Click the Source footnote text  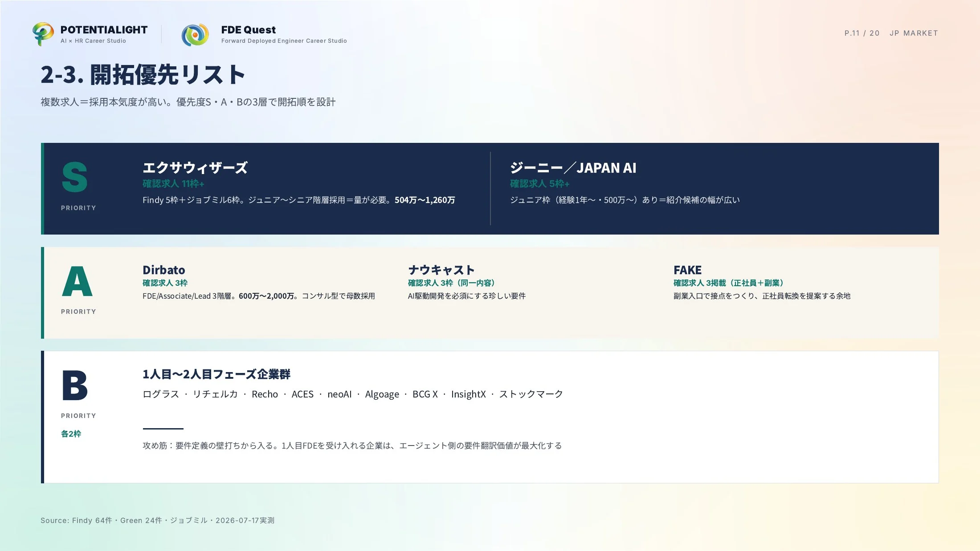[x=158, y=520]
